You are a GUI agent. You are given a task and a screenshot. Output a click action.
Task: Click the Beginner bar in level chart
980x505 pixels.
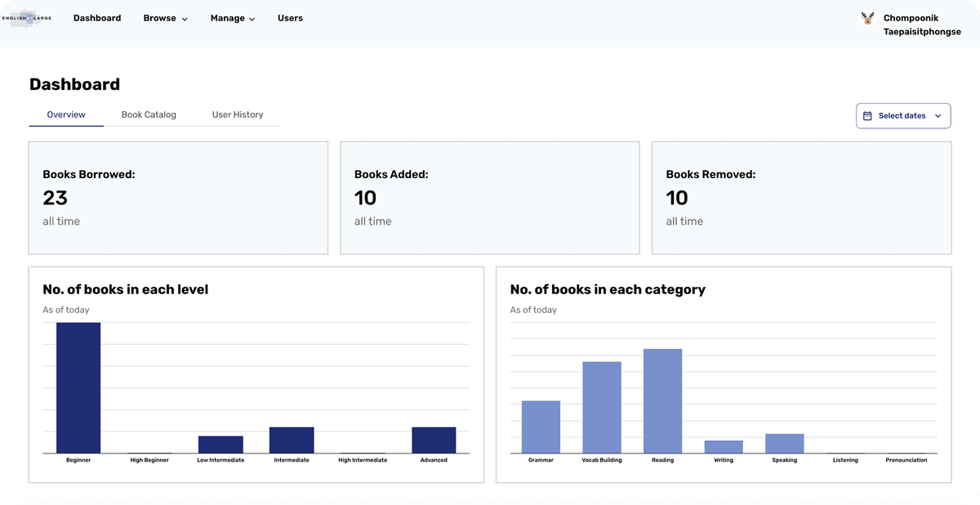point(78,388)
